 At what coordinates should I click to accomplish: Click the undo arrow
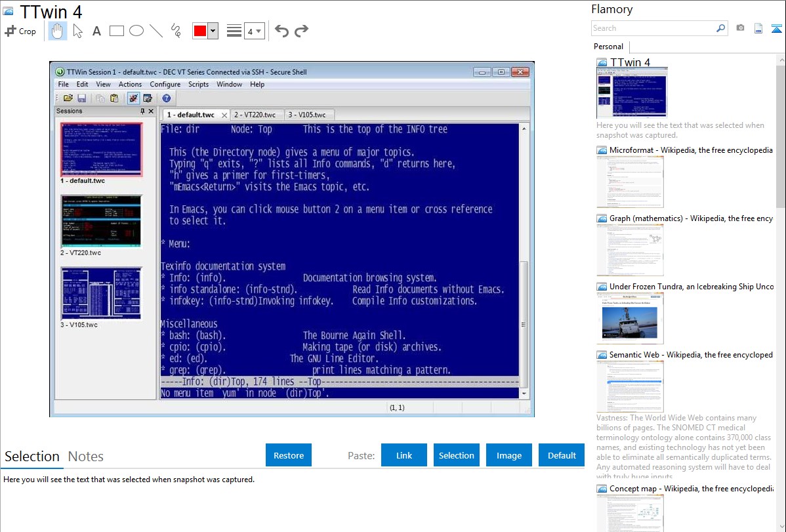[x=281, y=31]
